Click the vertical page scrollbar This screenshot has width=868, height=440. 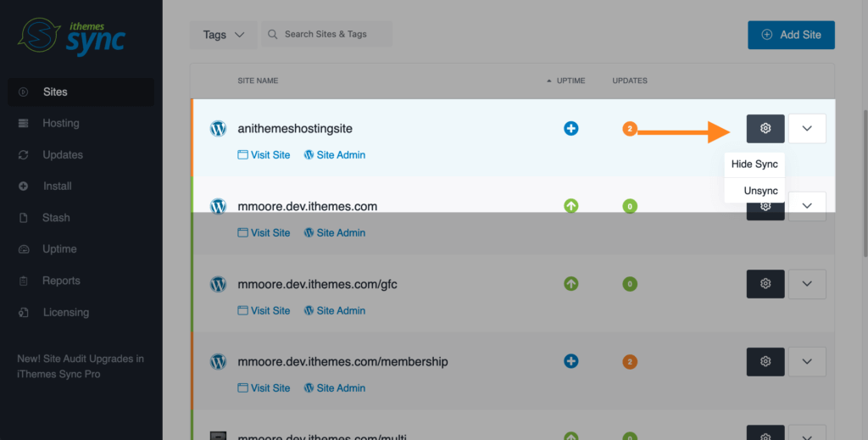point(865,182)
